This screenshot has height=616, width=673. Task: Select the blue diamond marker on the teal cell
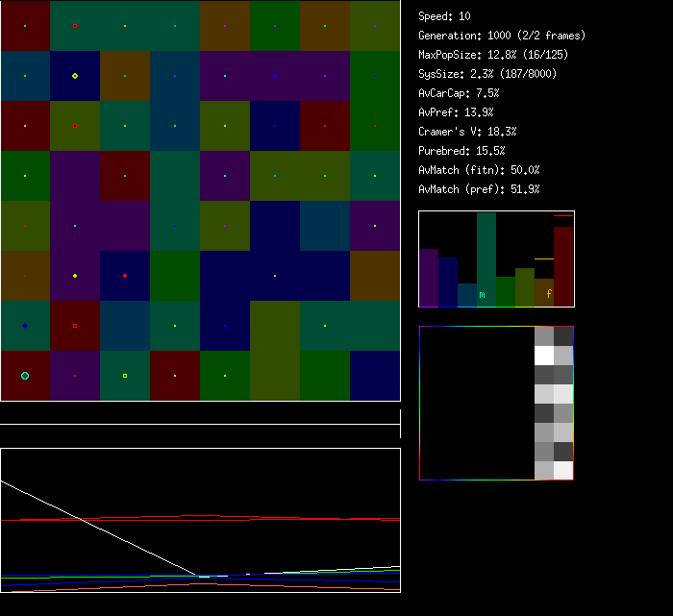tap(25, 326)
